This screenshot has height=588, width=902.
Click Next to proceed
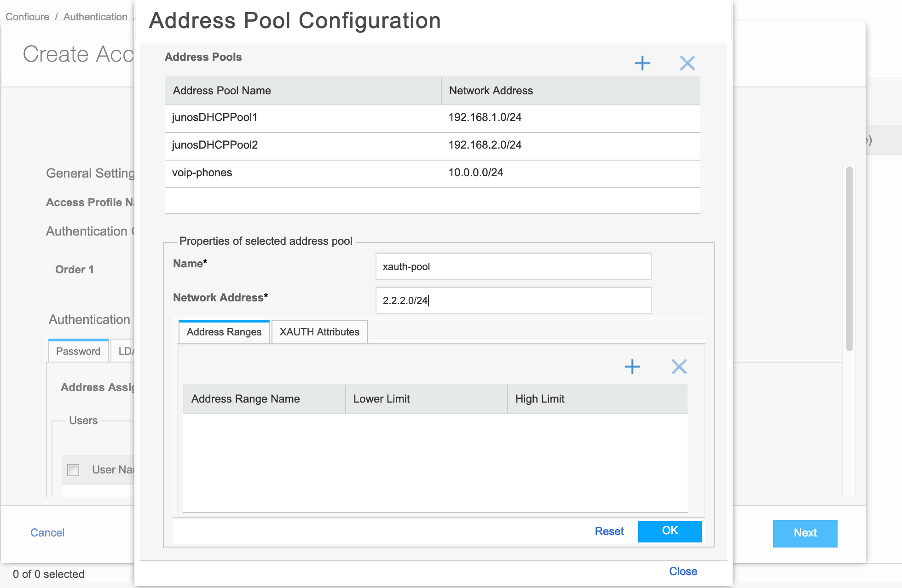(805, 533)
